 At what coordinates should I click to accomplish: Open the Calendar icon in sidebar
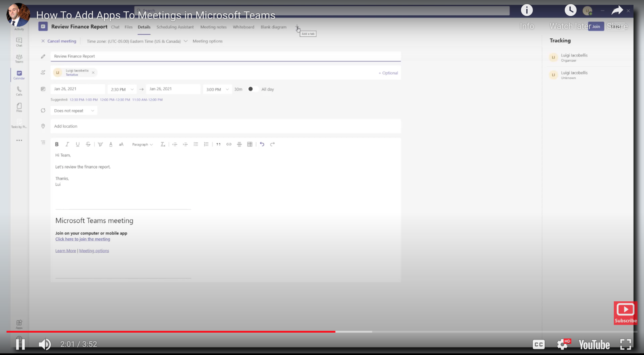point(19,75)
